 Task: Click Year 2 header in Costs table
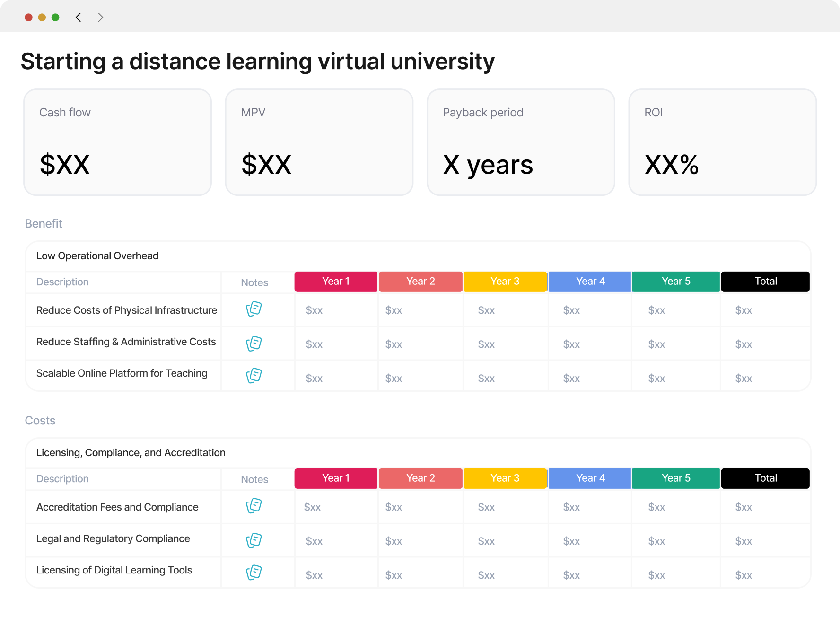[420, 478]
